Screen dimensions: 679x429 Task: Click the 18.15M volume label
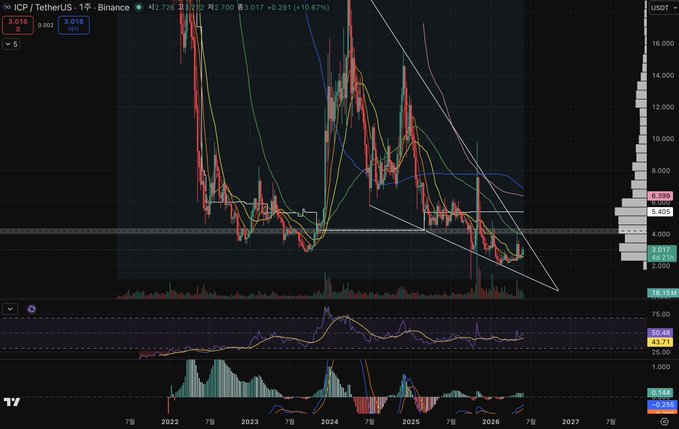(663, 293)
